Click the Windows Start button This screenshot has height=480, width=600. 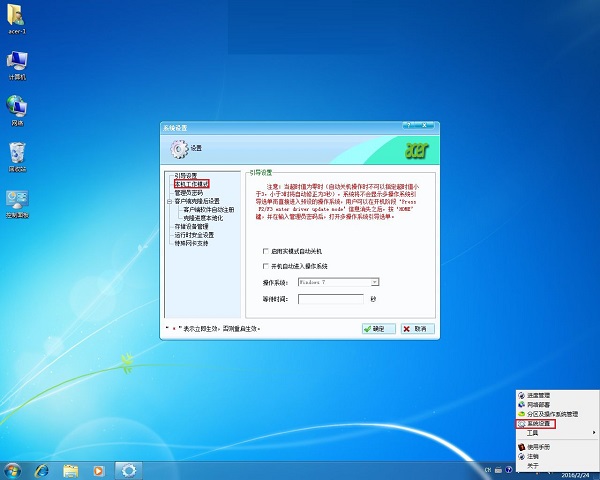[x=12, y=471]
